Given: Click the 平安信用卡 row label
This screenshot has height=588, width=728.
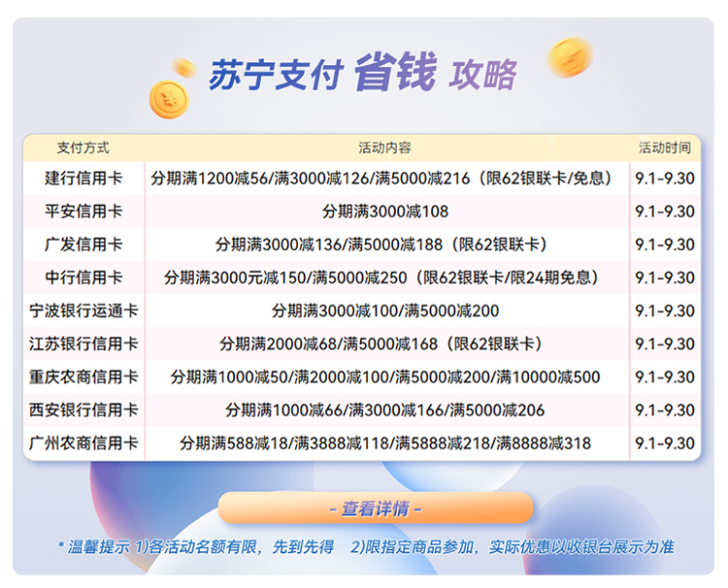Looking at the screenshot, I should click(83, 212).
